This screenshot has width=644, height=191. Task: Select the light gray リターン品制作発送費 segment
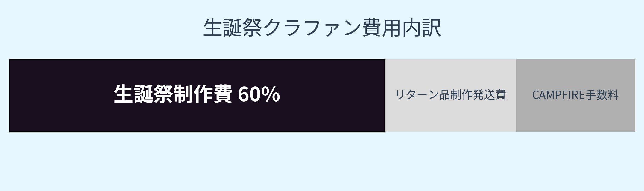click(450, 117)
